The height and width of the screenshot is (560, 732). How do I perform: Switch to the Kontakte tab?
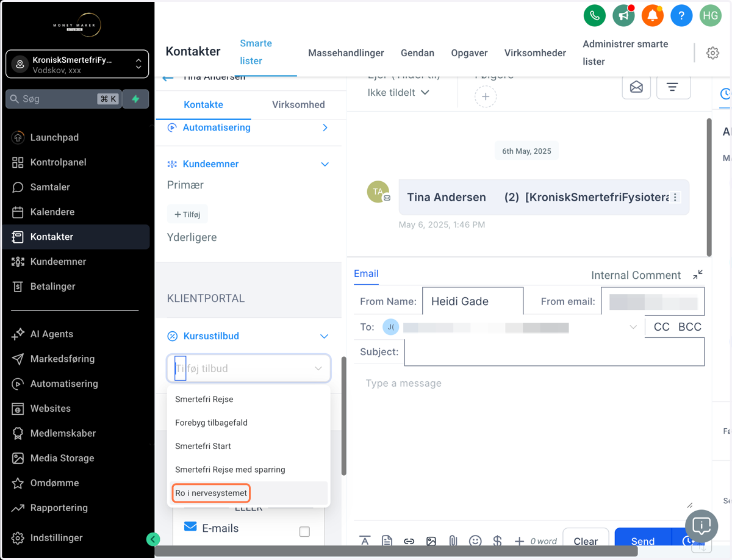click(x=203, y=105)
